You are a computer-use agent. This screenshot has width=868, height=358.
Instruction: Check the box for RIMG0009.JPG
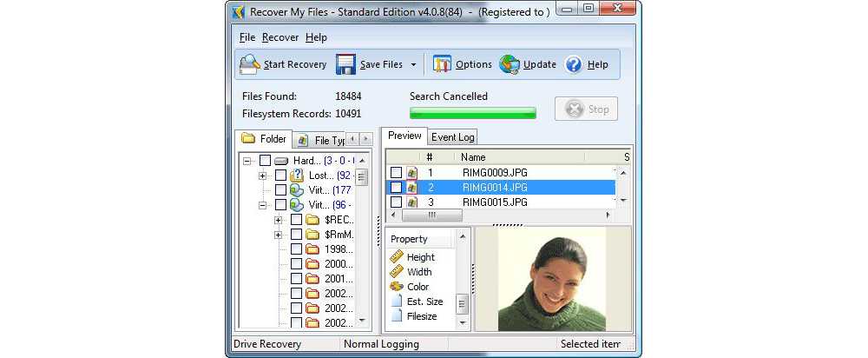click(x=396, y=173)
